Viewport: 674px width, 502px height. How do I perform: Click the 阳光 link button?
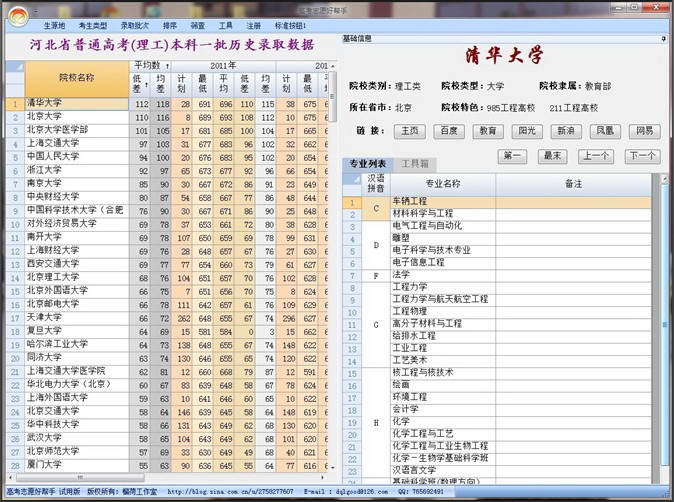[527, 131]
